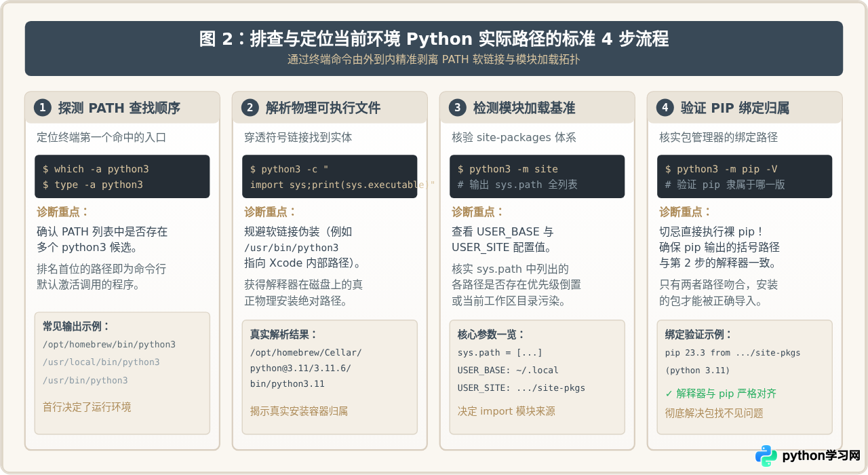Click the warning '切忌直接执行裸 pip！'
Image resolution: width=868 pixels, height=475 pixels.
click(x=711, y=231)
